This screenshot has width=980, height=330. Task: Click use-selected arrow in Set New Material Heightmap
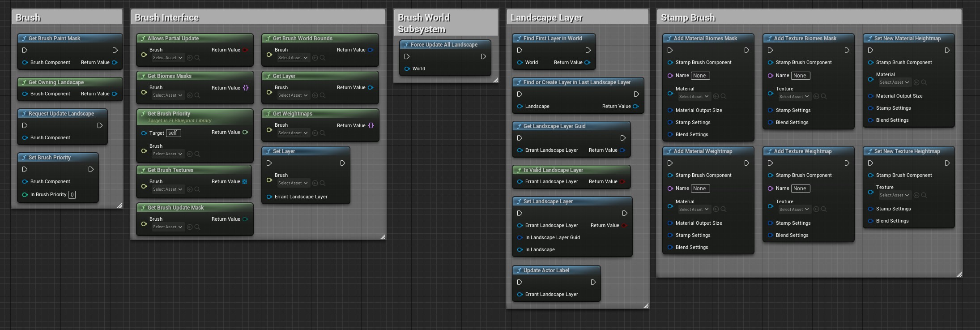[x=916, y=82]
